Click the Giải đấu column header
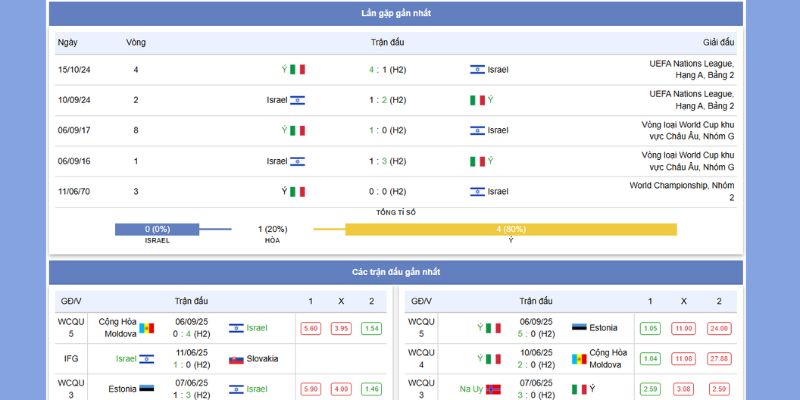Viewport: 800px width, 400px height. 718,43
